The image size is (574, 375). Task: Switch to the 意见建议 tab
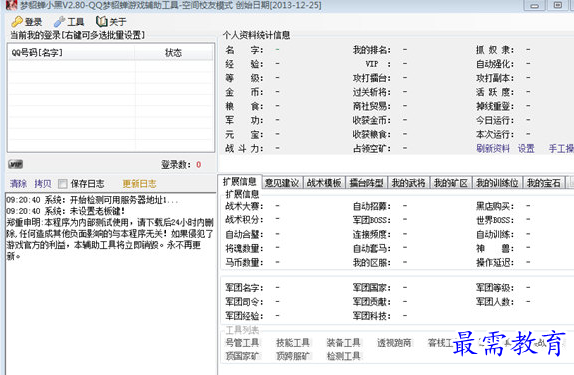coord(282,183)
